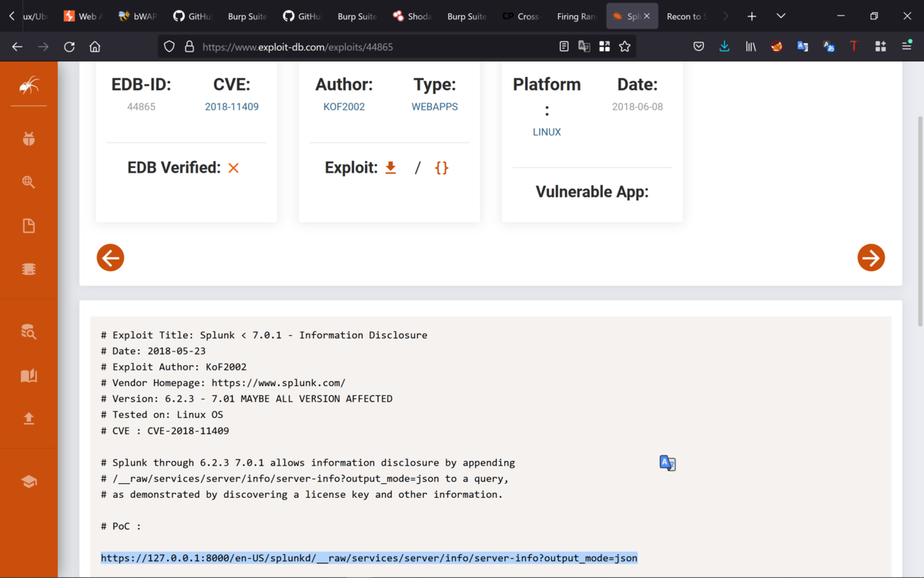Open the Library bookshelf icon

751,47
